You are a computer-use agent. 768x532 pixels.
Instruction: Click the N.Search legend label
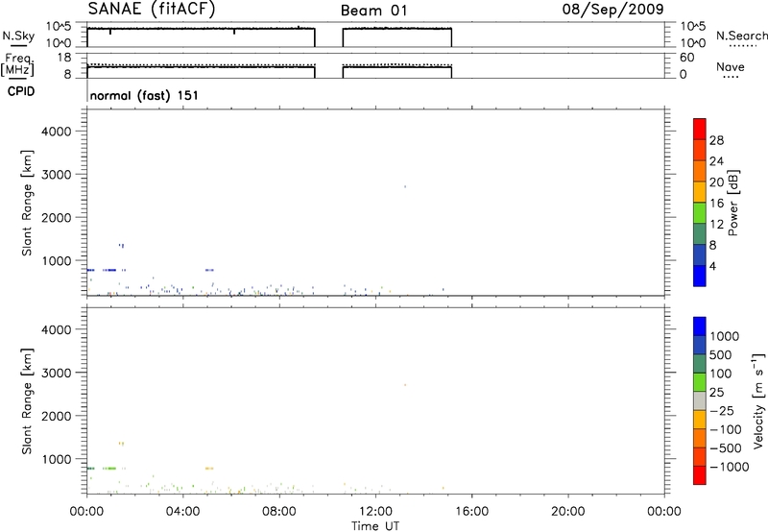742,36
